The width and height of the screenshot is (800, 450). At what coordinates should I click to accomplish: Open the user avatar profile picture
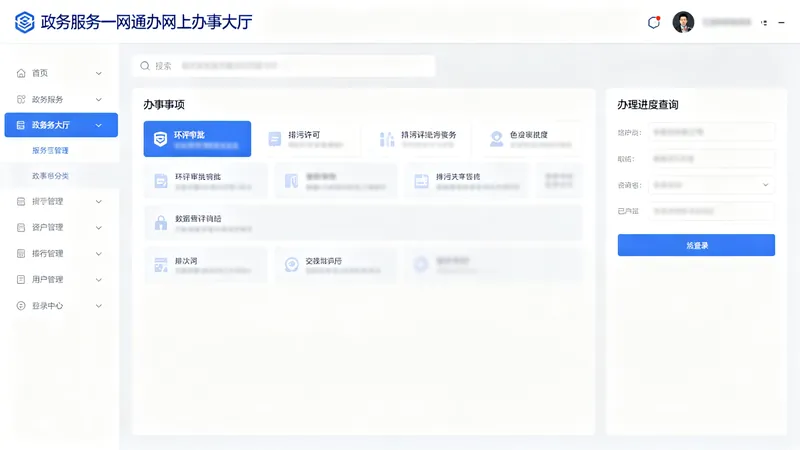click(683, 22)
